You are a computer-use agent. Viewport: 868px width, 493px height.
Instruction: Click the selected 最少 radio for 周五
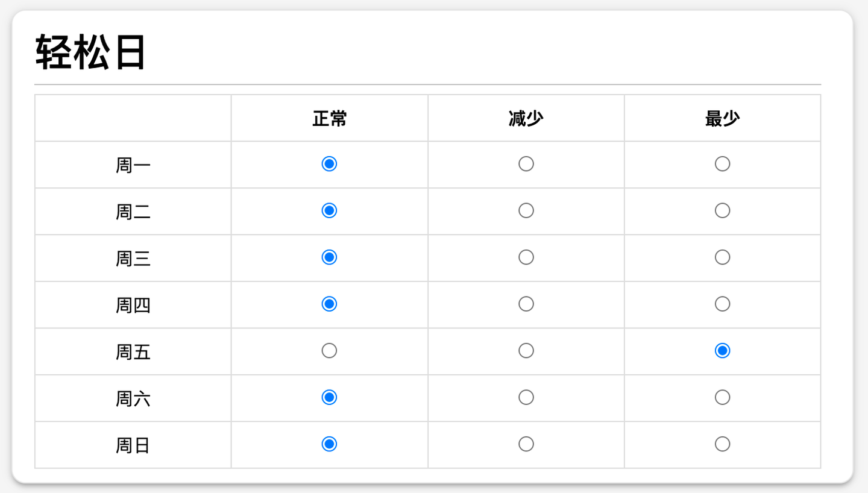pyautogui.click(x=722, y=351)
